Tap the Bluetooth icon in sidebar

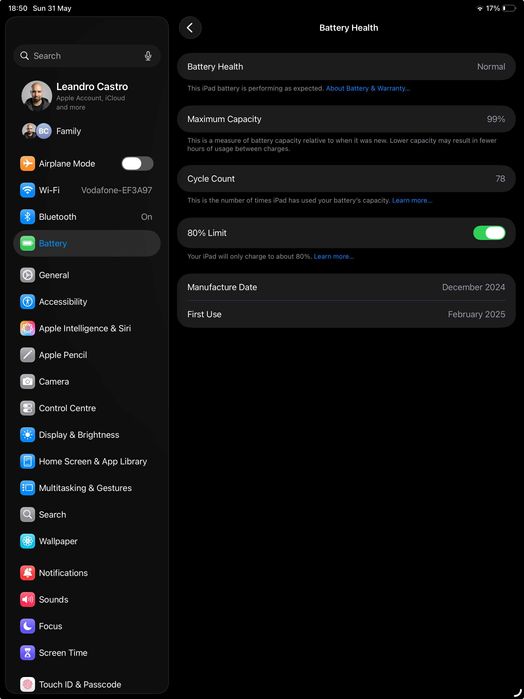(x=27, y=217)
